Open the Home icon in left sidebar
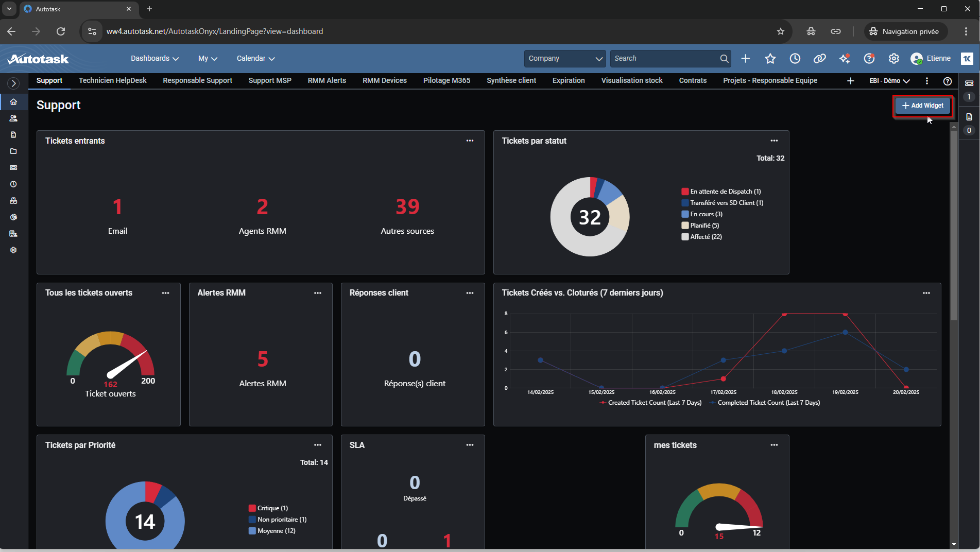Viewport: 980px width, 552px height. 13,102
